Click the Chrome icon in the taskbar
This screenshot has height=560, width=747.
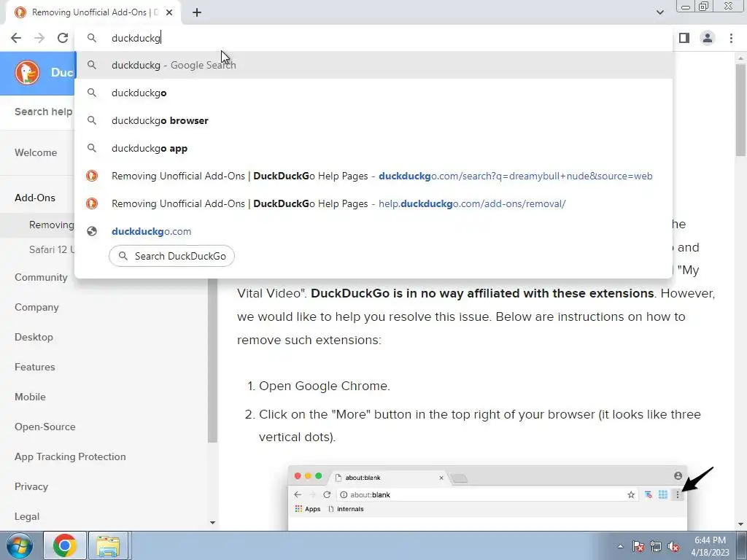coord(65,545)
